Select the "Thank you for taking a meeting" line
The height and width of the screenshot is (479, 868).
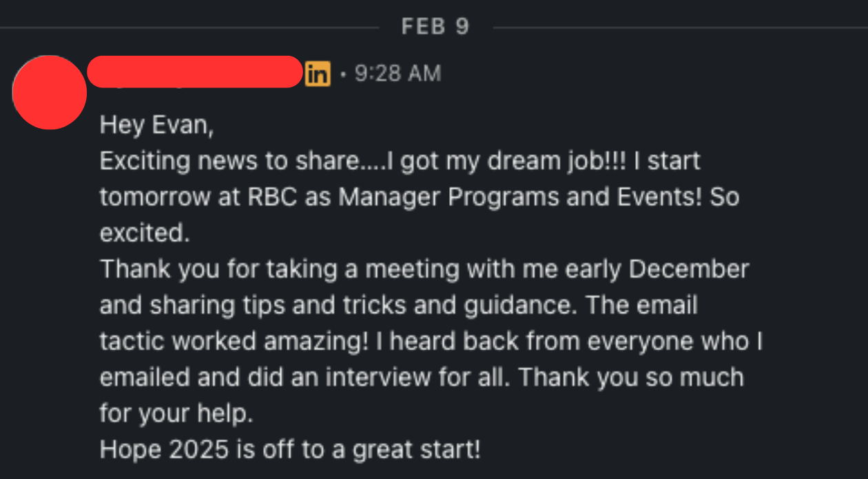(424, 269)
